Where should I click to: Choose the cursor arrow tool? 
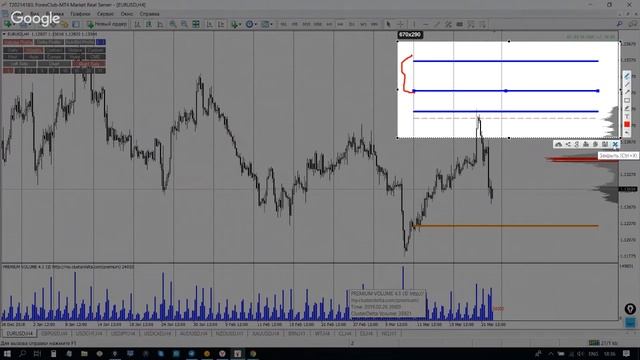(389, 24)
